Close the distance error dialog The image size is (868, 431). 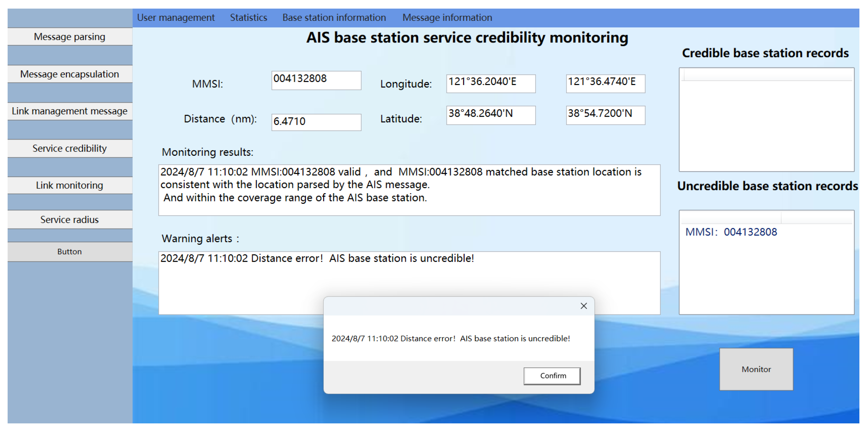click(x=583, y=306)
